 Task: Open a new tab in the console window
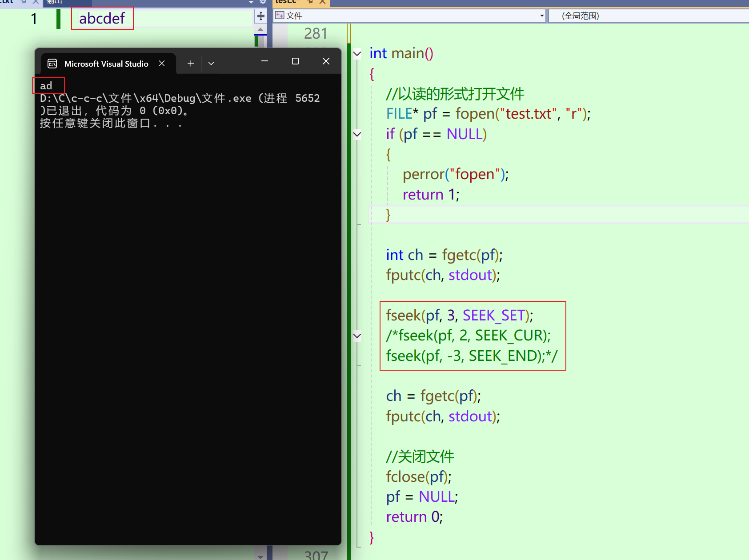coord(191,64)
